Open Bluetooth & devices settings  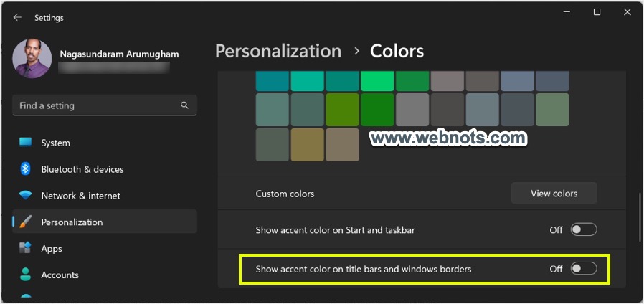tap(105, 169)
